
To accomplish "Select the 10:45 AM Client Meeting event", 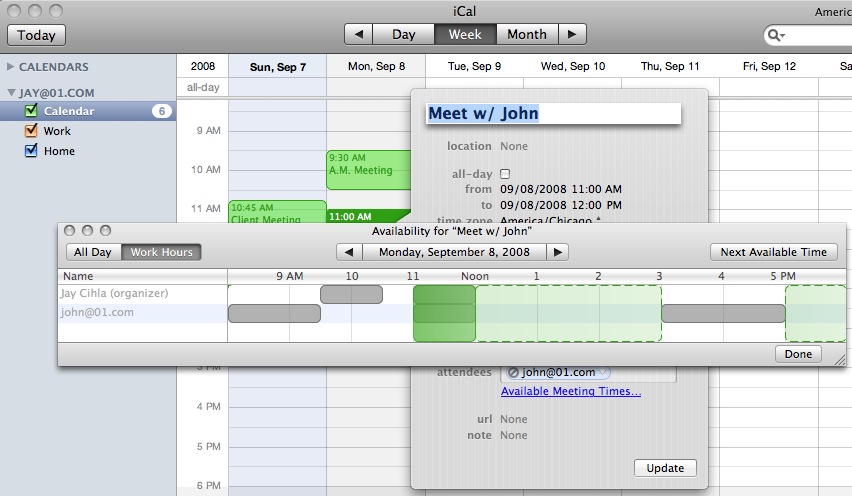I will pyautogui.click(x=277, y=212).
